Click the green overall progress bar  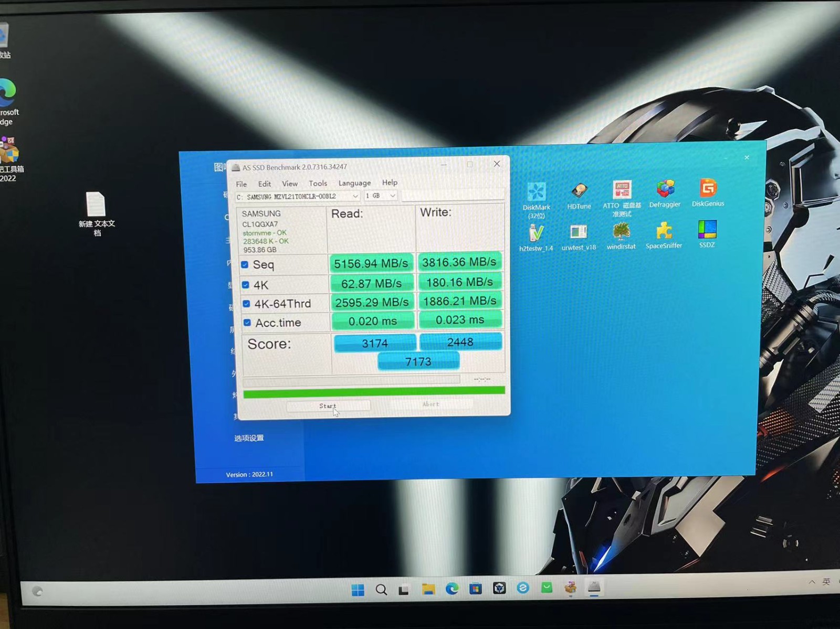pos(374,391)
